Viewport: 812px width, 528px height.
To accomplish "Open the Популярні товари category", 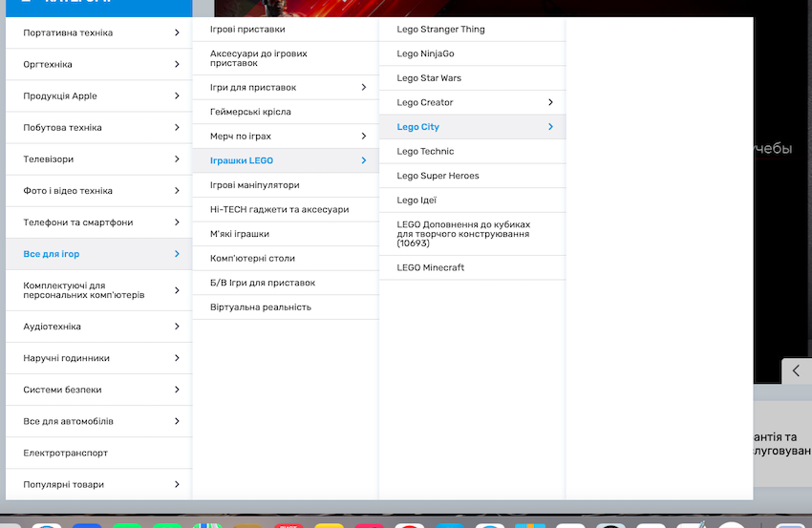I will pyautogui.click(x=99, y=484).
